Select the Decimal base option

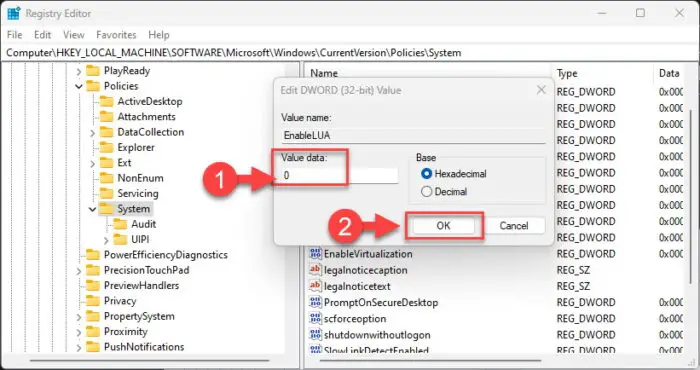coord(444,191)
